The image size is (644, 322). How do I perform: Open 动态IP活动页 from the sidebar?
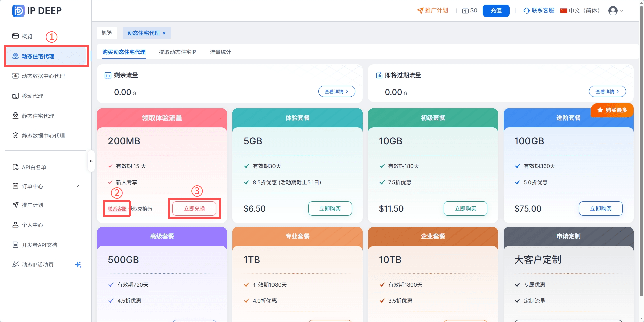(x=37, y=265)
